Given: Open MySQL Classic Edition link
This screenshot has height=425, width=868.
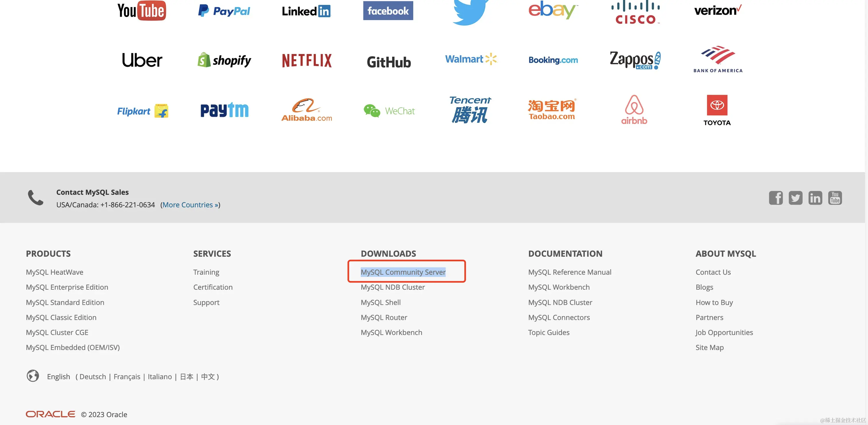Looking at the screenshot, I should (61, 318).
